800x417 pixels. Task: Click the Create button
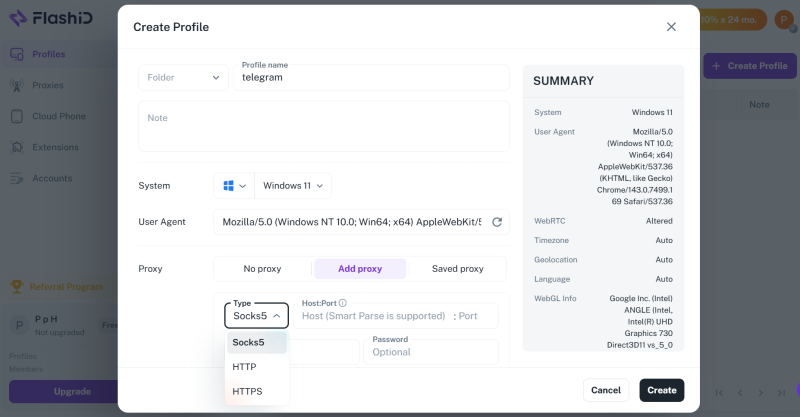tap(661, 390)
